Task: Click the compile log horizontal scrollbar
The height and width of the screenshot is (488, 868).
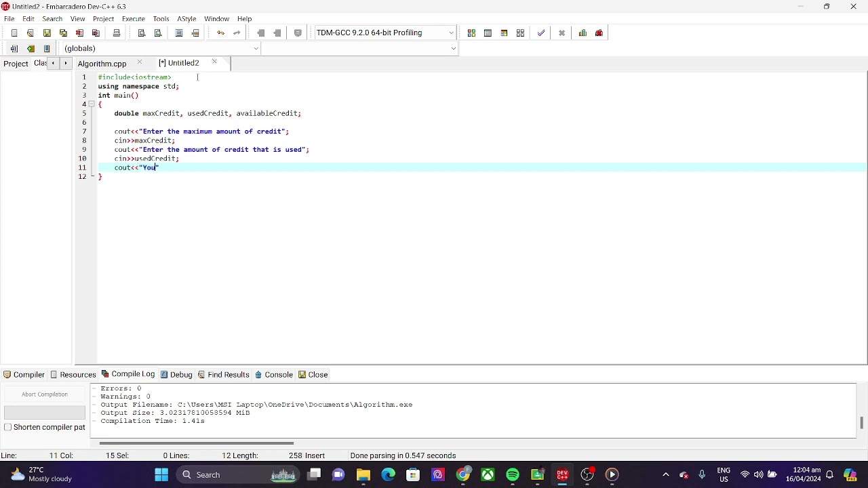Action: pyautogui.click(x=197, y=443)
